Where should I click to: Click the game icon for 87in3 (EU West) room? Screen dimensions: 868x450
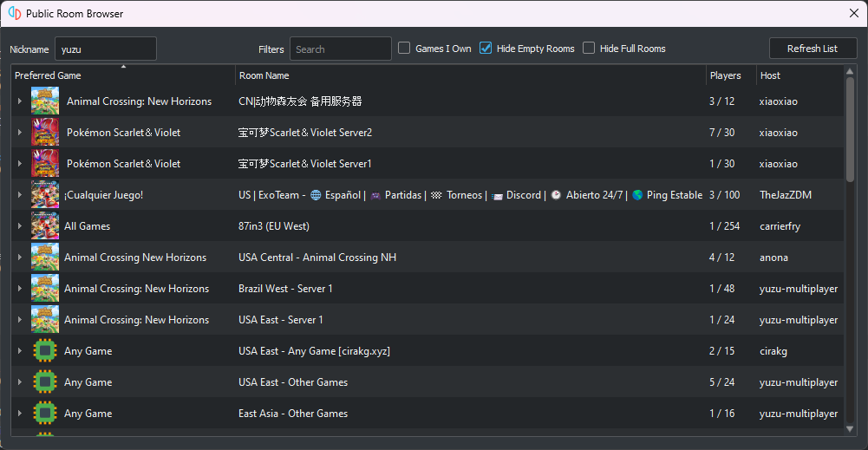coord(45,225)
